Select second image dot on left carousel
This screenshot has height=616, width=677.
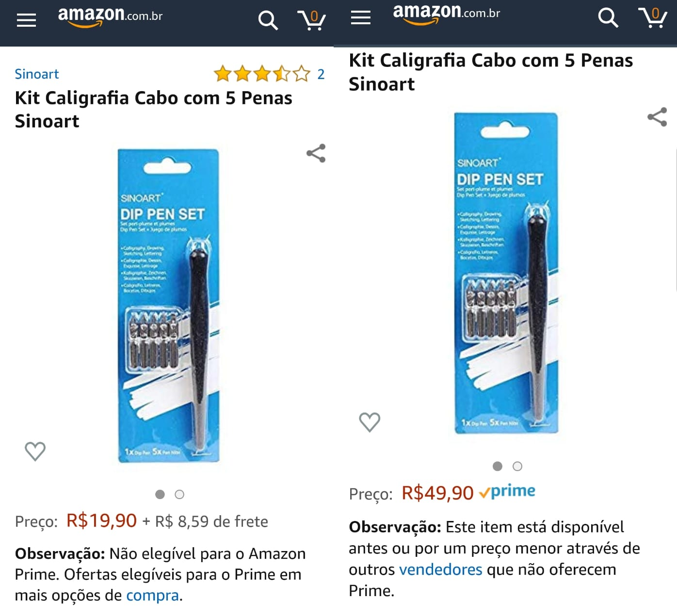179,494
